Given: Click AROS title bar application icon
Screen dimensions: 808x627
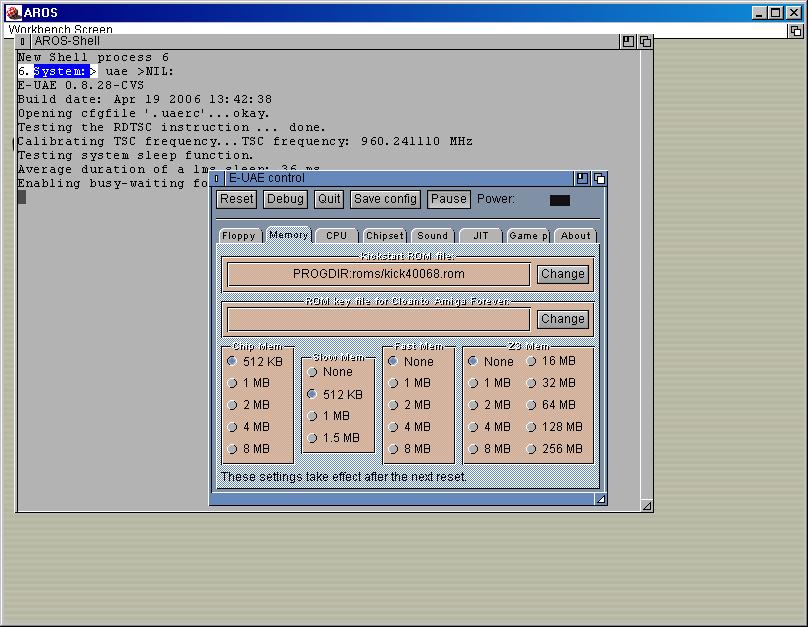Looking at the screenshot, I should [13, 12].
